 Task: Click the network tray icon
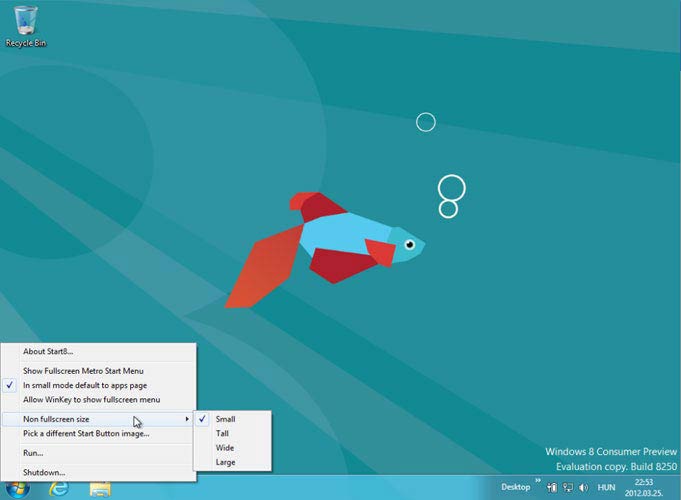pos(567,487)
